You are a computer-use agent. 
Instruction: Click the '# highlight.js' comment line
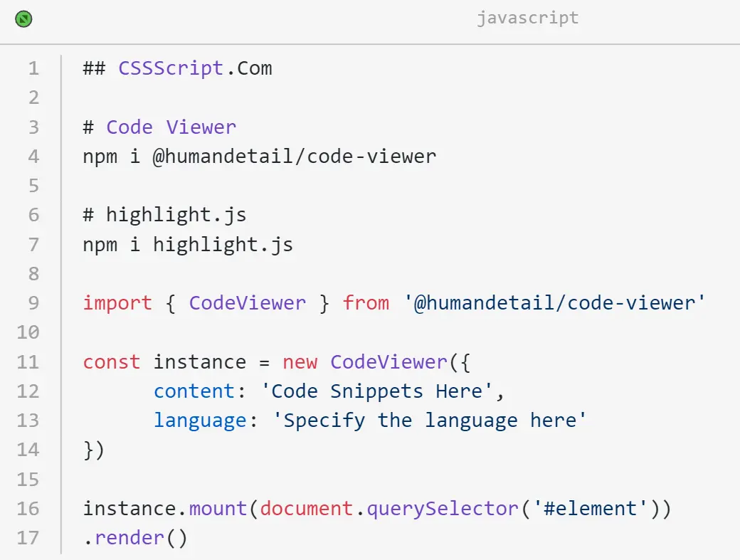(x=164, y=215)
